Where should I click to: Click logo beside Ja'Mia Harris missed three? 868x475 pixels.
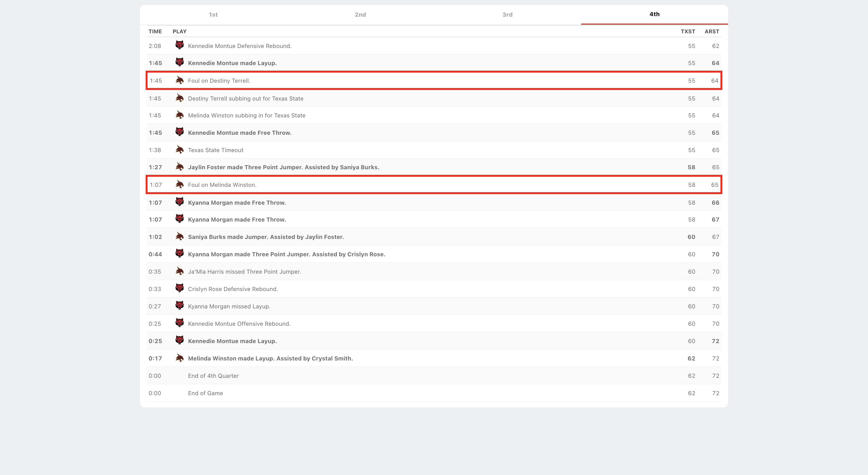click(x=179, y=271)
